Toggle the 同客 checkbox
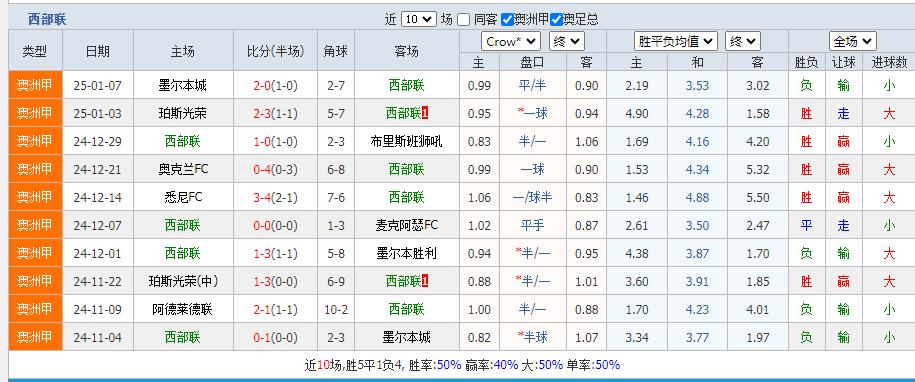This screenshot has height=382, width=915. click(463, 20)
